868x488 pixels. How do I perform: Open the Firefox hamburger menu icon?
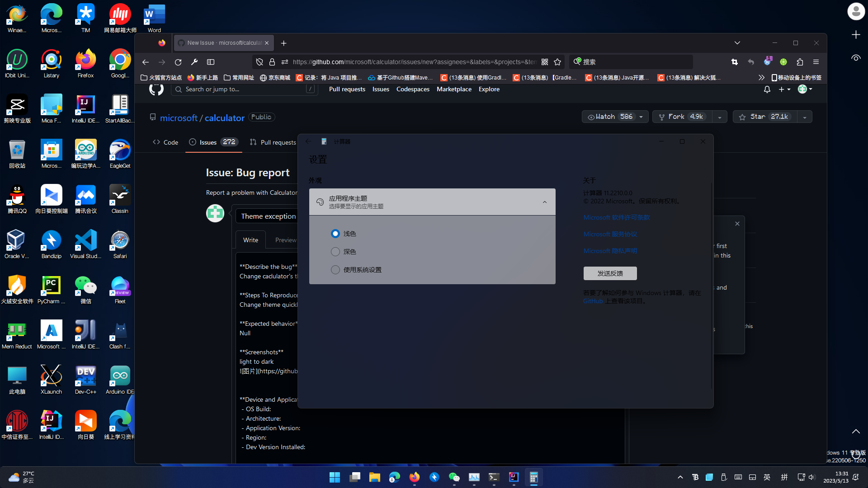[816, 62]
